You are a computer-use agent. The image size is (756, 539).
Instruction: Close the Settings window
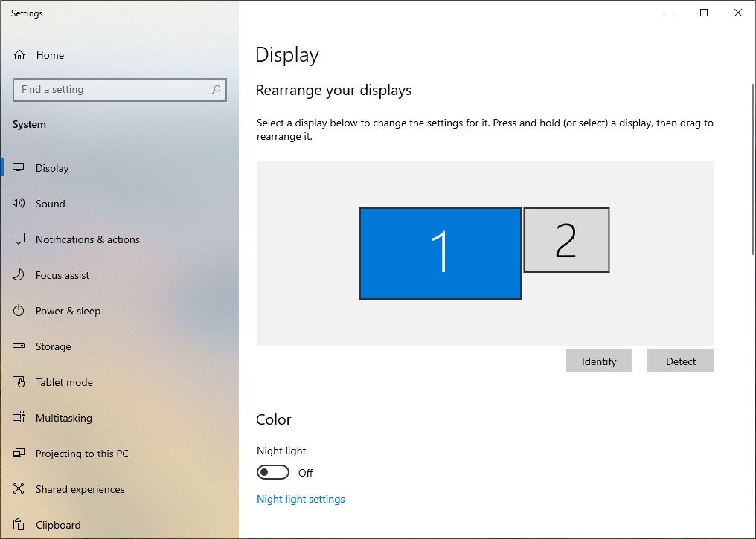[738, 13]
